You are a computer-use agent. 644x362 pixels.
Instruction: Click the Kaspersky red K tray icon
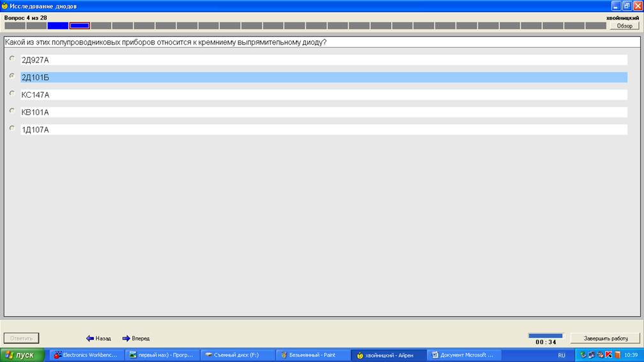[x=609, y=355]
